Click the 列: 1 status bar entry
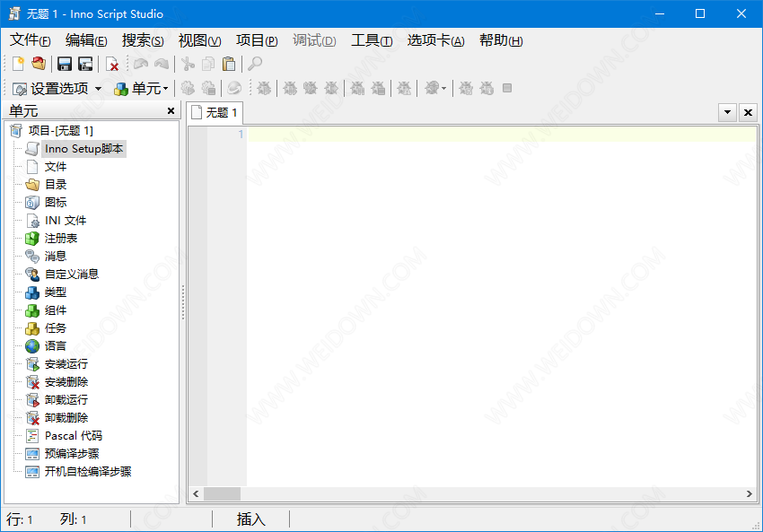The image size is (763, 532). coord(73,519)
